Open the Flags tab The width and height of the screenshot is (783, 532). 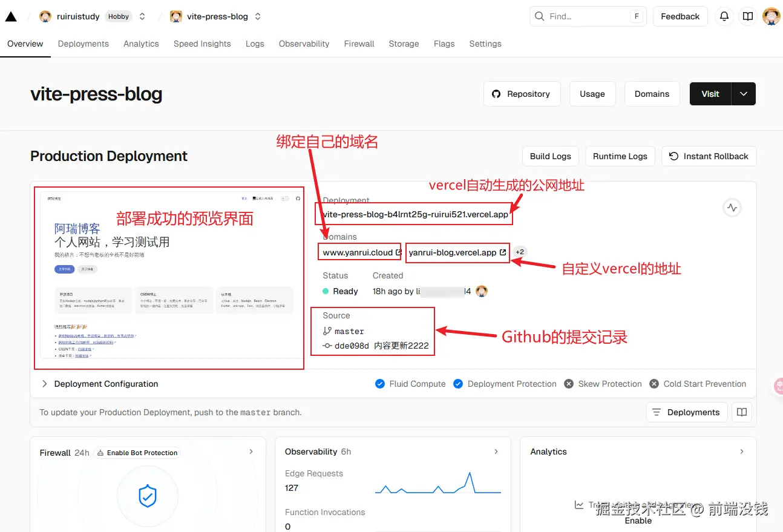[444, 44]
